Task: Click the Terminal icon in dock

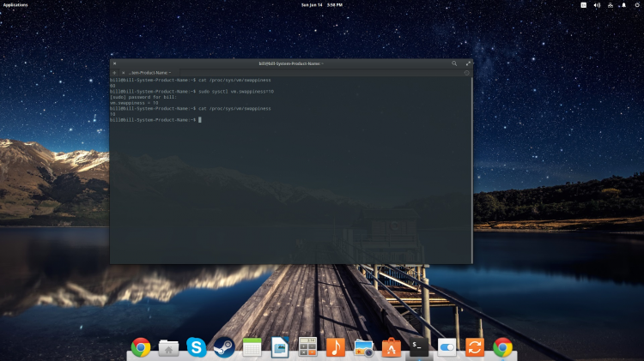Action: [x=419, y=347]
